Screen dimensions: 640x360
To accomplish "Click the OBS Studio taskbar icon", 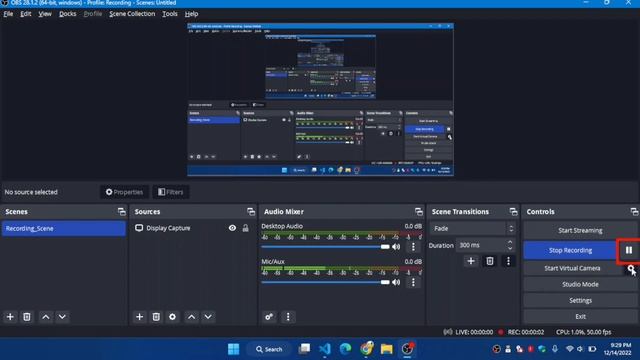I will [407, 349].
